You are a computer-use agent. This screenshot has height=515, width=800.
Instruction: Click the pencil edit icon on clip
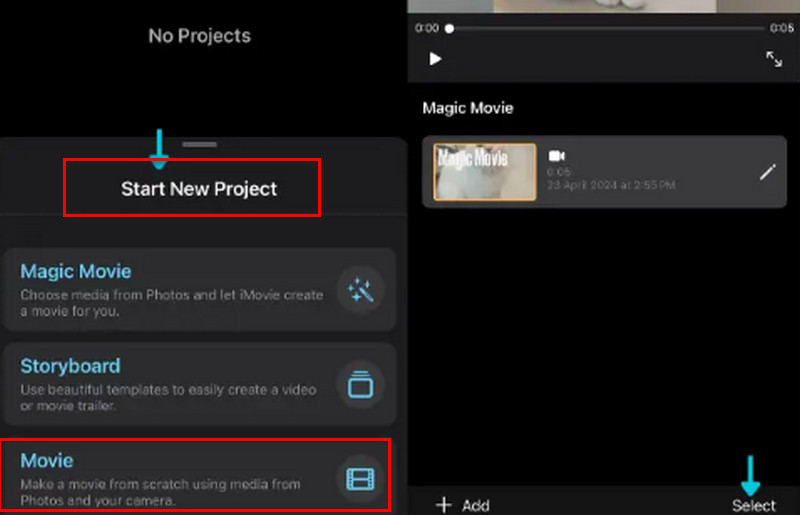(767, 172)
